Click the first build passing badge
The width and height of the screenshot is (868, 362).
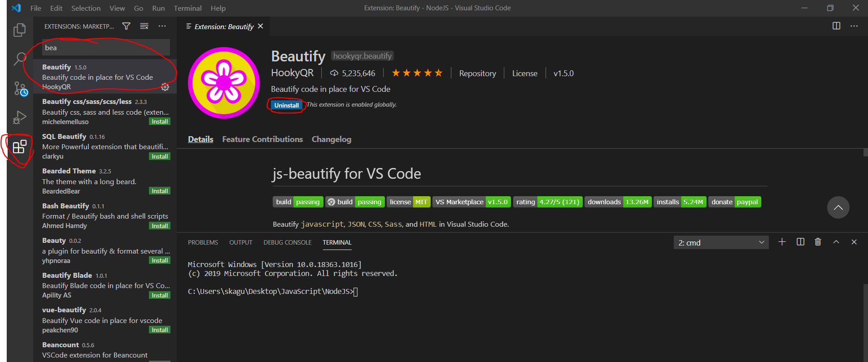[298, 202]
